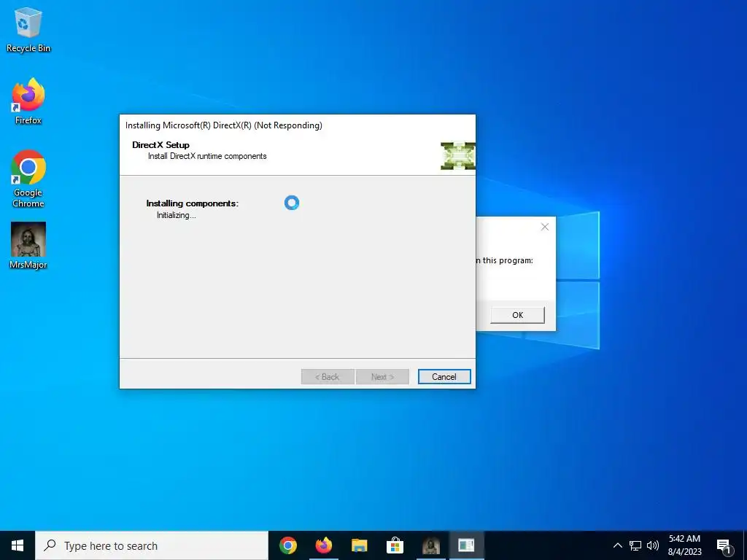
Task: Click the 'Installing components:' label
Action: coord(192,203)
